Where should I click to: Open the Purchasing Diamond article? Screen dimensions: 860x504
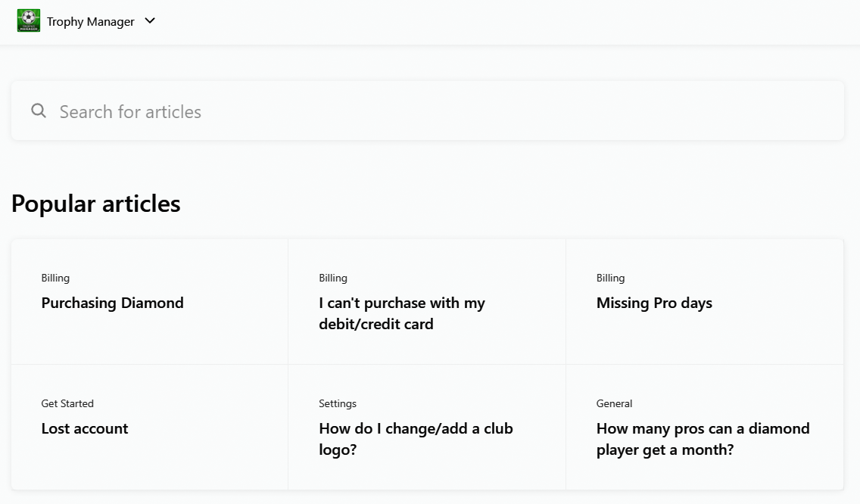click(113, 303)
